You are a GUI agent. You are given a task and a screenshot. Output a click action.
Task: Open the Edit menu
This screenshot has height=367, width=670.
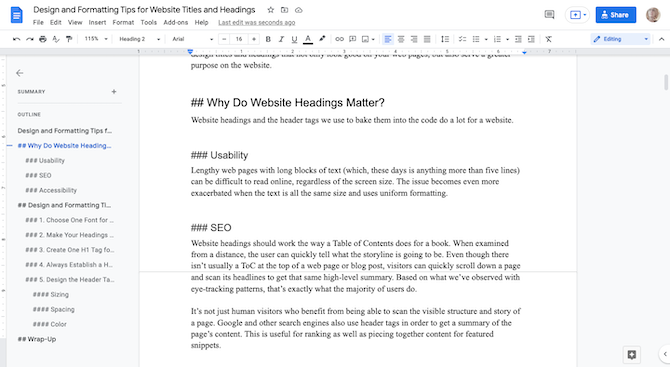(56, 23)
